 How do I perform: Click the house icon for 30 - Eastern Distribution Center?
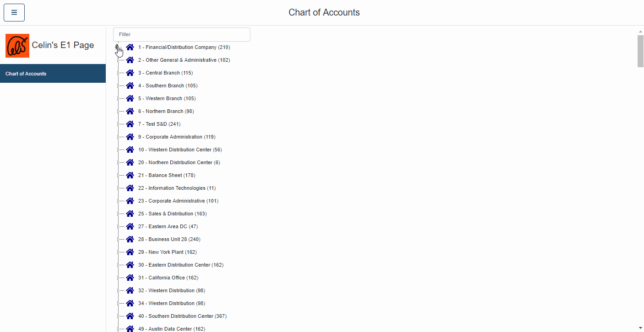[x=130, y=265]
